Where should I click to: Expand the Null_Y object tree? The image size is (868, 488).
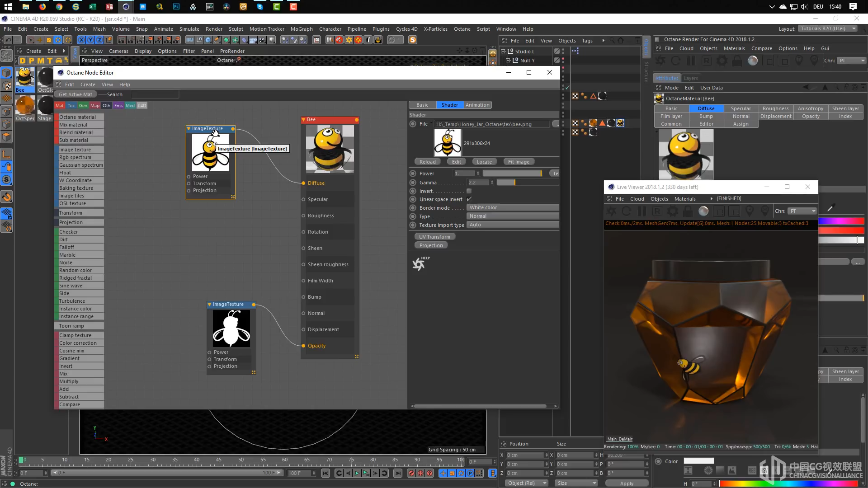508,60
